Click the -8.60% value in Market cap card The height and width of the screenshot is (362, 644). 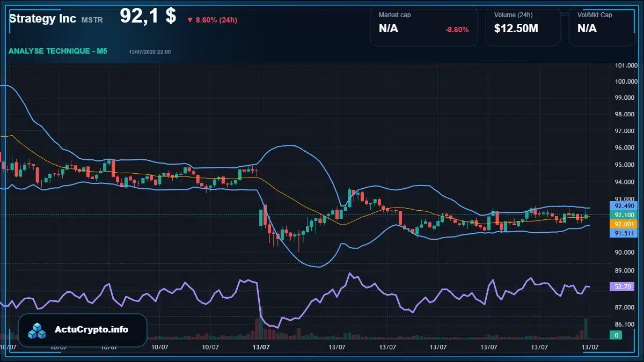click(457, 29)
